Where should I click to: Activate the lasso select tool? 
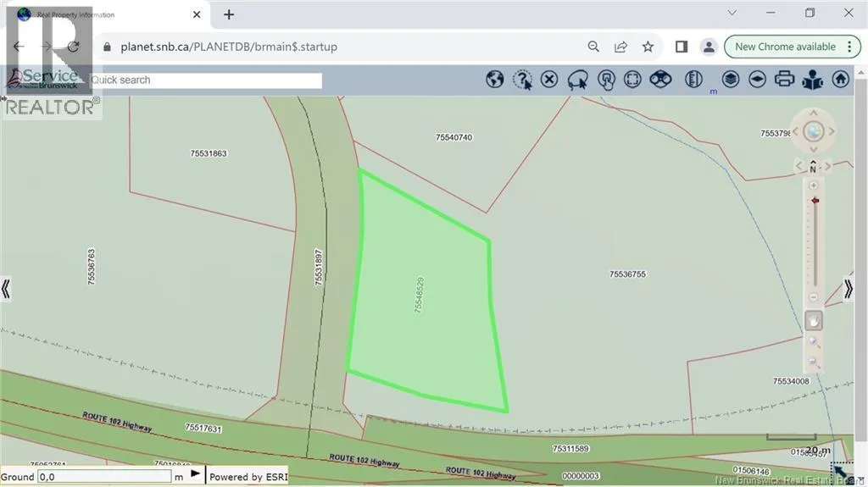(x=578, y=80)
